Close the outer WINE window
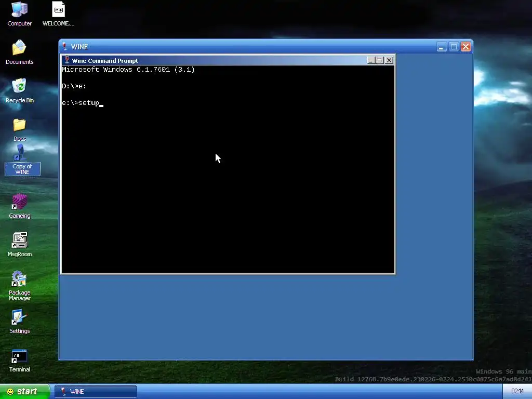This screenshot has height=399, width=532. coord(466,46)
